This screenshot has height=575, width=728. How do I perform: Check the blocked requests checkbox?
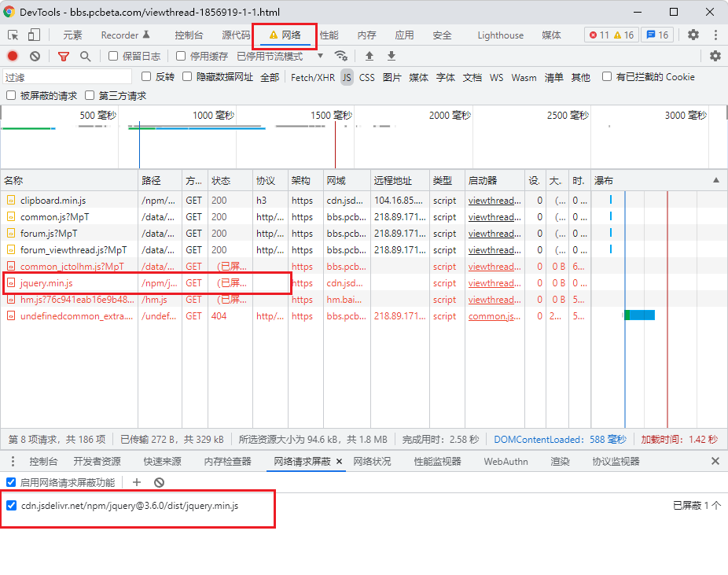(11, 95)
